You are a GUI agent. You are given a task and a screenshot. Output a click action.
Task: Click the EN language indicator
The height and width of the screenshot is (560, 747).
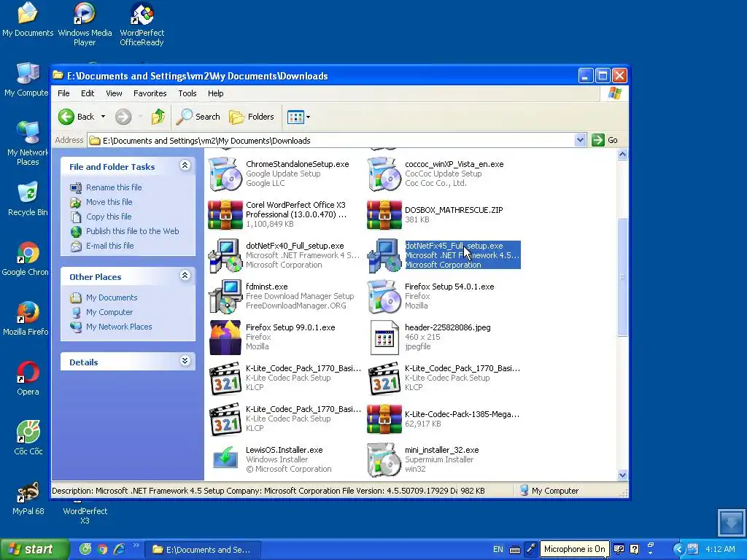(x=498, y=549)
